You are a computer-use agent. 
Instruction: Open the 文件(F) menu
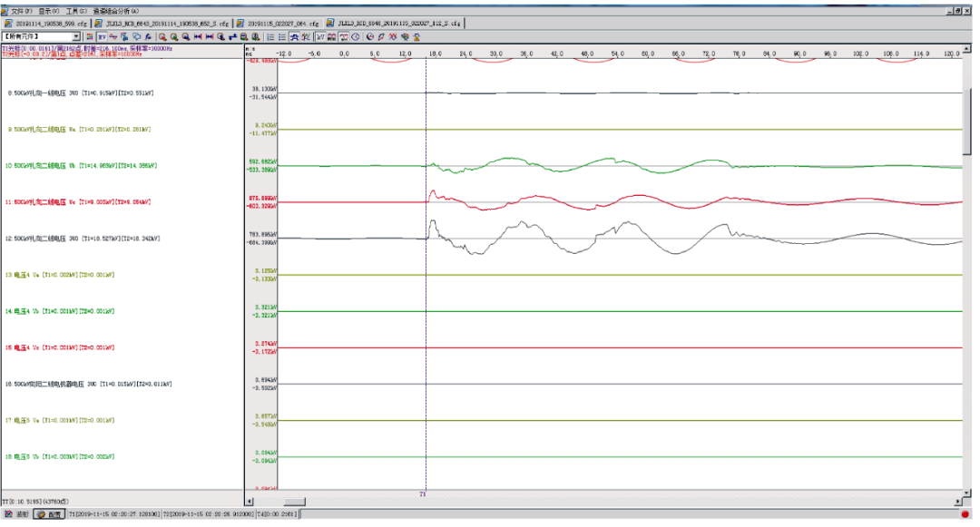click(21, 11)
